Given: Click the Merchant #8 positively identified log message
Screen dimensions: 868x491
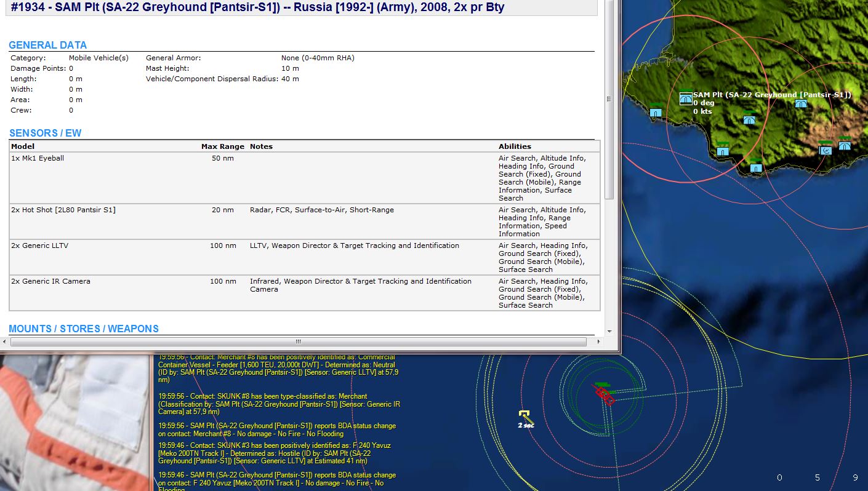Looking at the screenshot, I should [278, 369].
